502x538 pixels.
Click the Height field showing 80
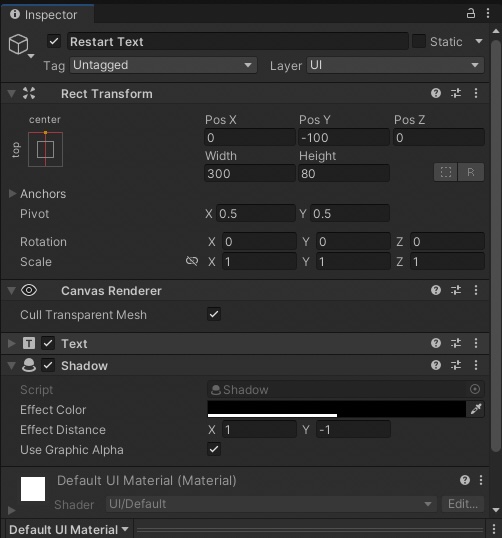[344, 173]
